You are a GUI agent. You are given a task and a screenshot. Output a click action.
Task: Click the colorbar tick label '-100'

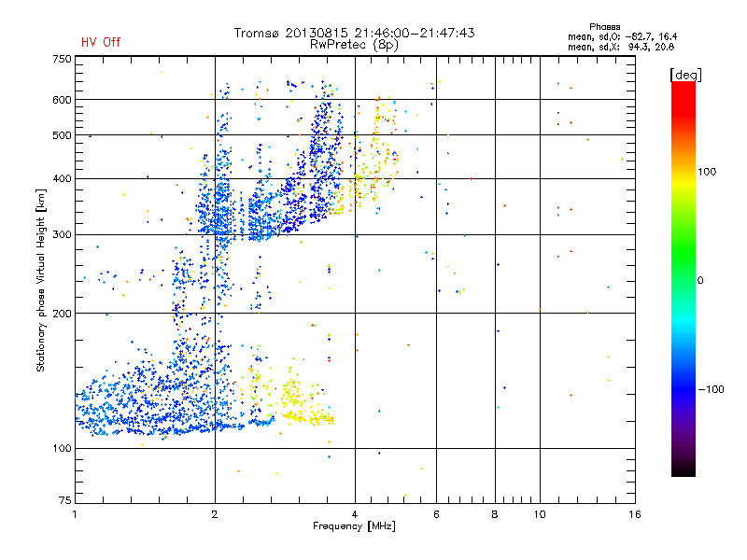coord(711,389)
